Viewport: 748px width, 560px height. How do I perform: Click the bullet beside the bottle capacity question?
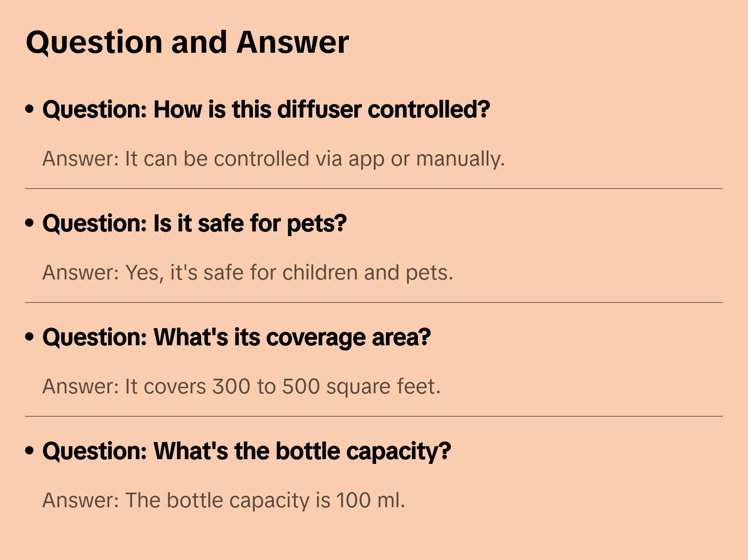click(30, 451)
